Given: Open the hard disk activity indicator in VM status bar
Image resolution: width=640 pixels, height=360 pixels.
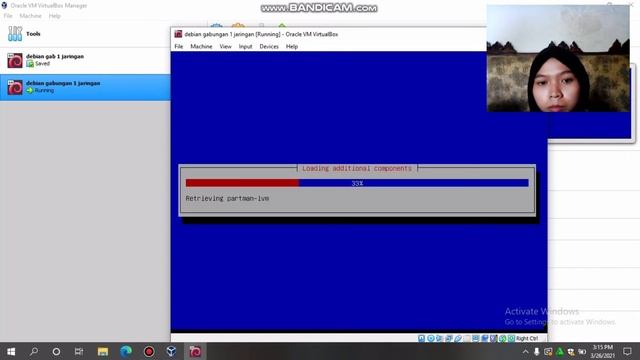Looking at the screenshot, I should (422, 338).
